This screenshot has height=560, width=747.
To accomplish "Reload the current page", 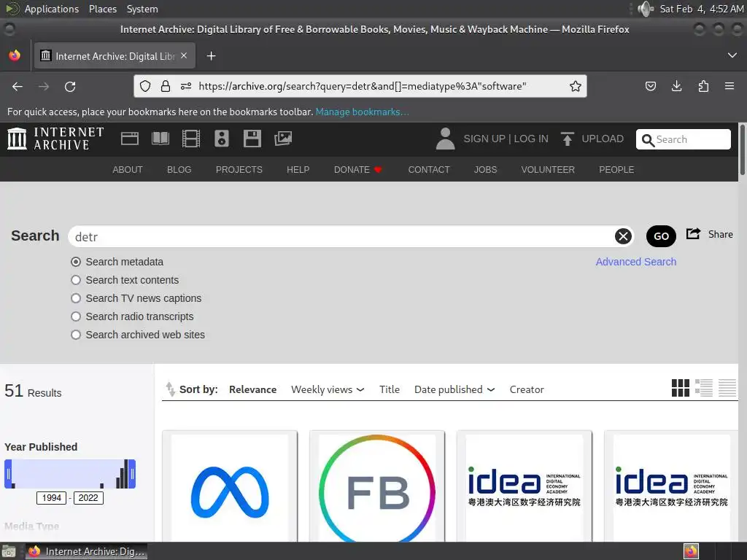I will point(70,87).
